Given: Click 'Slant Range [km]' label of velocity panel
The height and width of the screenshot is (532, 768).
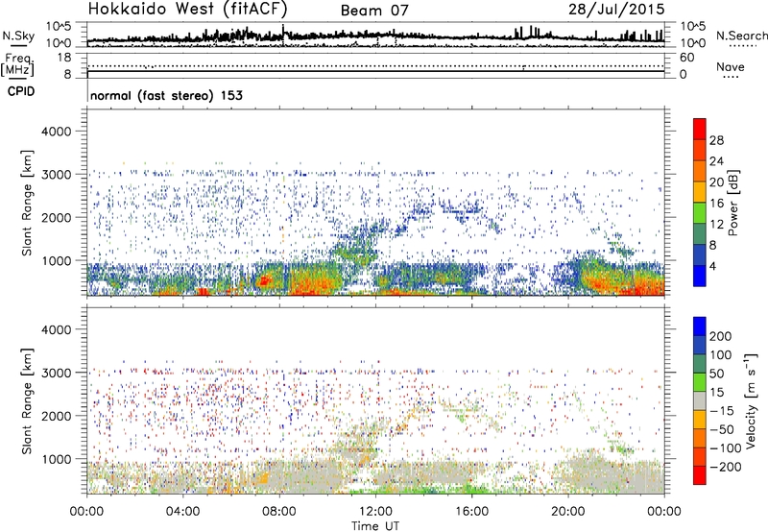Looking at the screenshot, I should click(x=27, y=401).
